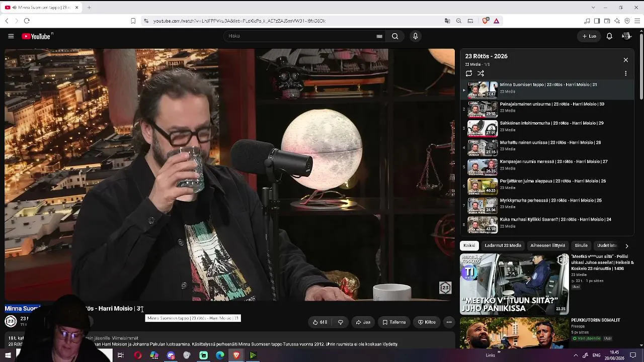Play Myrkkymurha perheessä playlist item
Screen dimensions: 644x362
click(x=547, y=206)
